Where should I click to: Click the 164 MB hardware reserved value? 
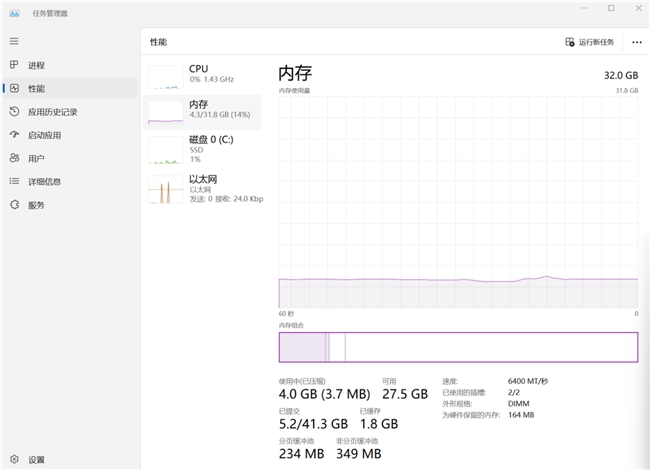point(521,415)
